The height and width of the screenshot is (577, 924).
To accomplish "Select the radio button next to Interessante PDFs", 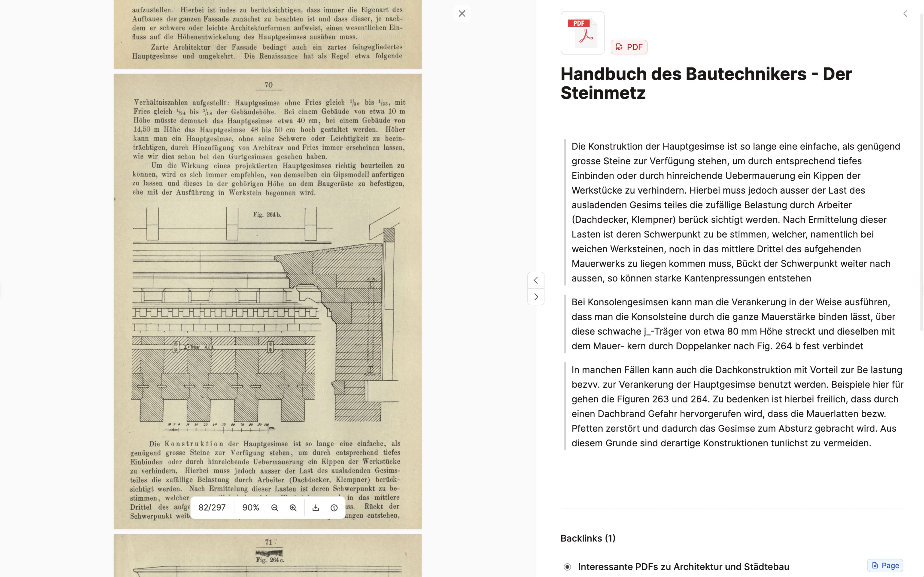I will (x=567, y=567).
